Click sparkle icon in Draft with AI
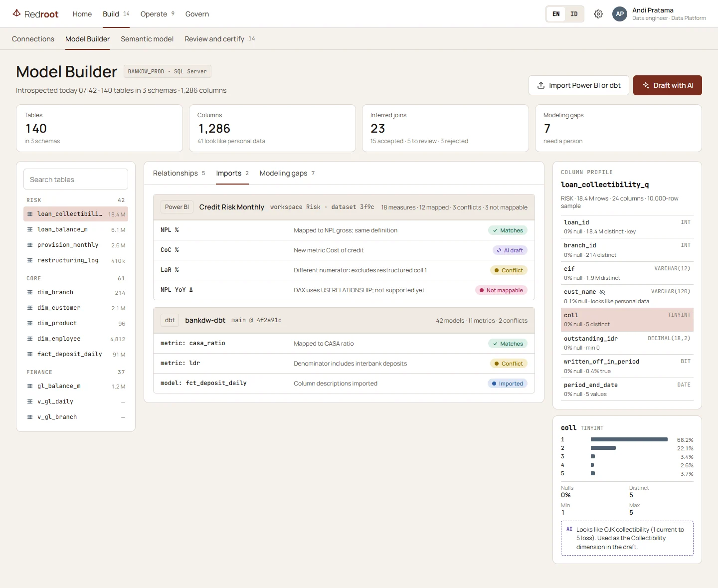This screenshot has height=588, width=718. coord(646,85)
